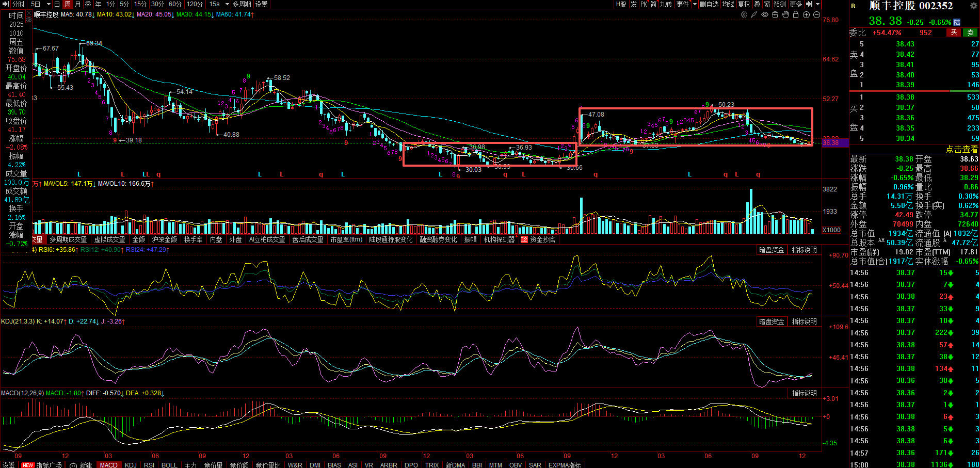Screen dimensions: 980x468
Task: Click the red 买 buy button
Action: coord(954,33)
